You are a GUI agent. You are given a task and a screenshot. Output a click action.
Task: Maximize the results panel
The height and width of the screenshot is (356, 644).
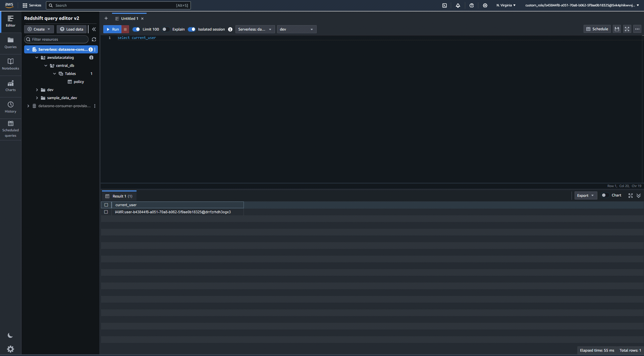pos(631,195)
